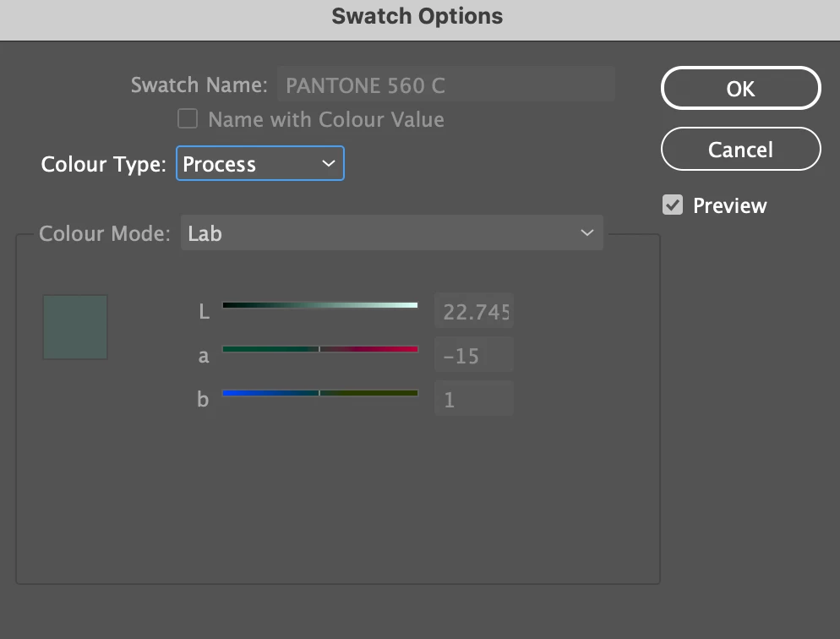Open the Colour Mode Lab dropdown
The image size is (840, 639).
[x=392, y=233]
